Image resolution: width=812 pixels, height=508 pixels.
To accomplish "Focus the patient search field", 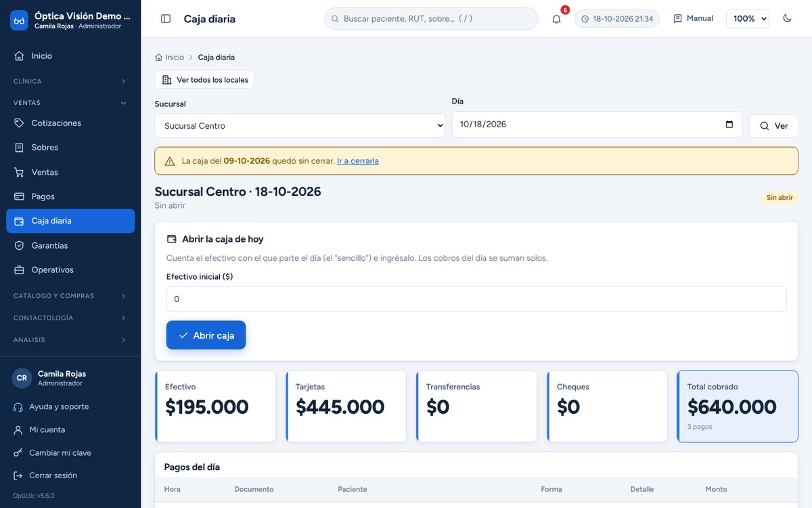I will click(x=431, y=19).
